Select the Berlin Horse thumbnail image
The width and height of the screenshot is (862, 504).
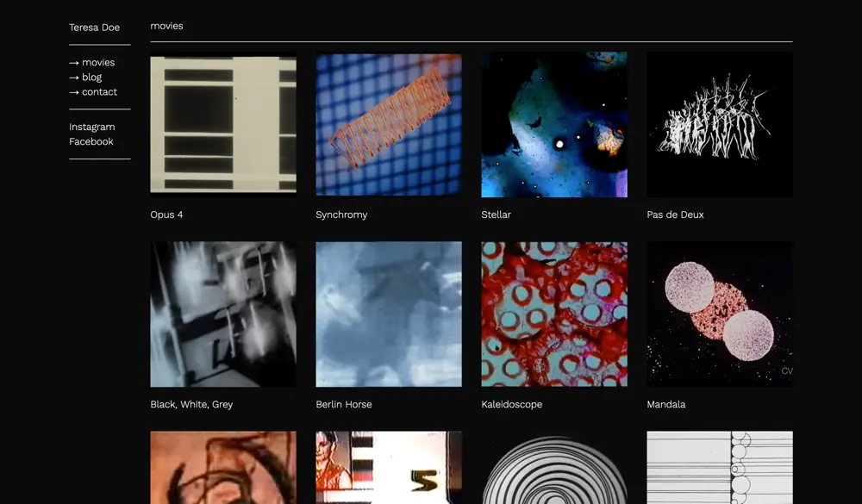pyautogui.click(x=389, y=314)
